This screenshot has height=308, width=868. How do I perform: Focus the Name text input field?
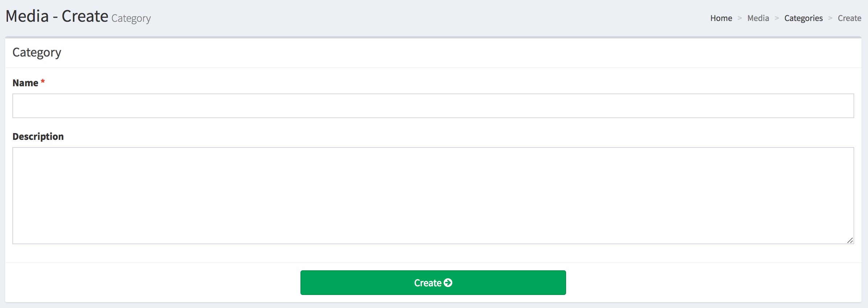(x=433, y=106)
